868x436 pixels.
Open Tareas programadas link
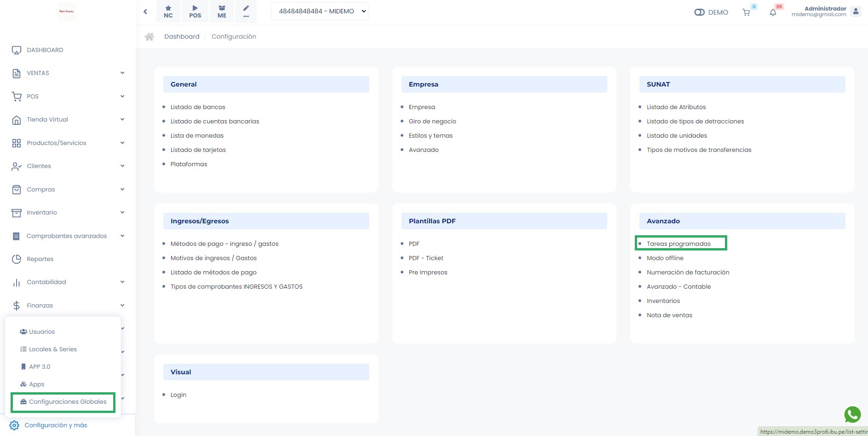[678, 244]
